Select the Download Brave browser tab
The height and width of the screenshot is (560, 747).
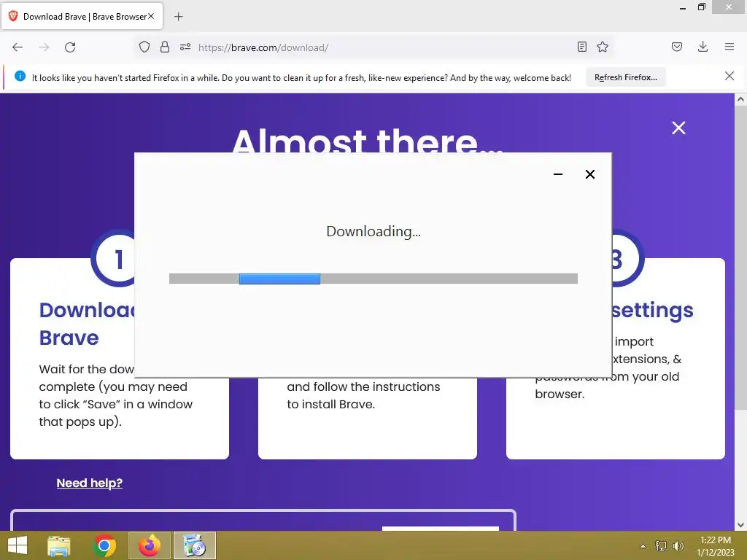click(x=82, y=17)
